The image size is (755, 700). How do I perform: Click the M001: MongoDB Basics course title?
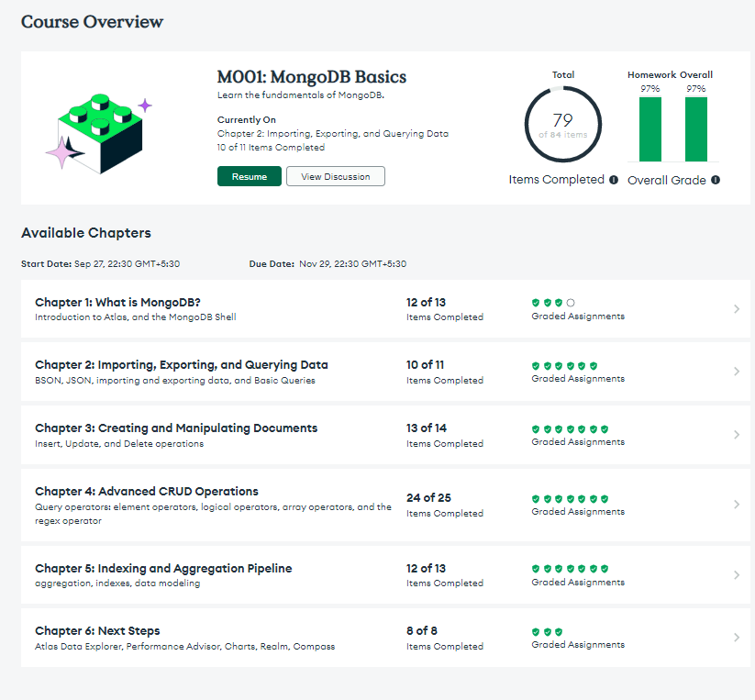(311, 77)
